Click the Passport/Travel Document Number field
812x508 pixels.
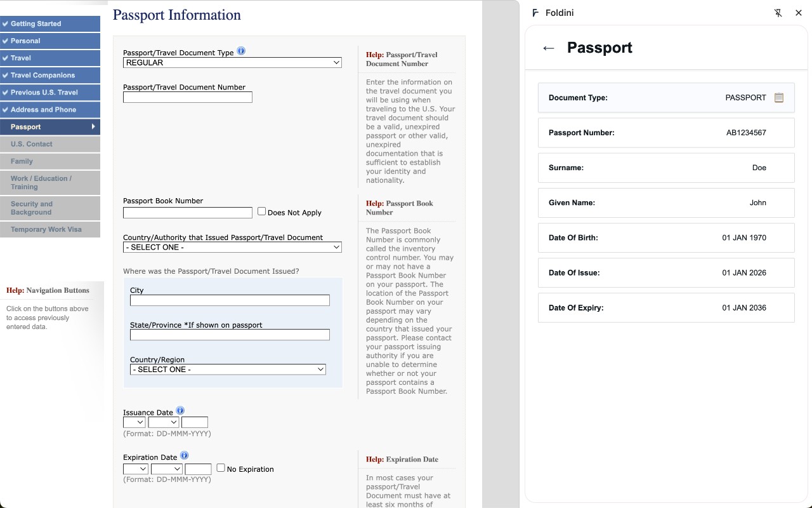pos(187,97)
